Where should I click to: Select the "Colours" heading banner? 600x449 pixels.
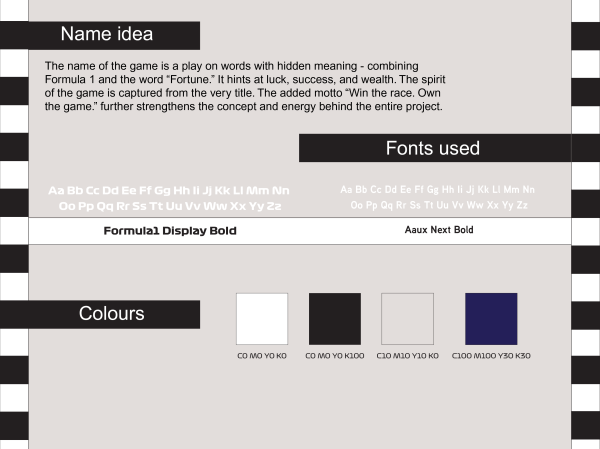point(111,314)
